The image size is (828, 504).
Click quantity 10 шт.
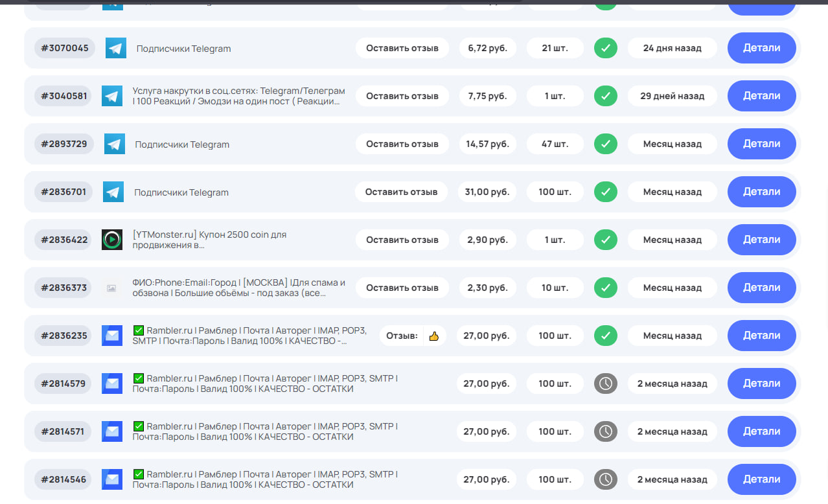pyautogui.click(x=555, y=288)
